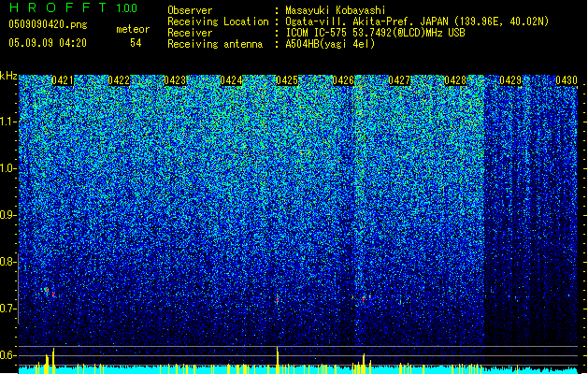Screen dimensions: 588x374
Task: Click the 0422 time marker
Action: tap(119, 80)
